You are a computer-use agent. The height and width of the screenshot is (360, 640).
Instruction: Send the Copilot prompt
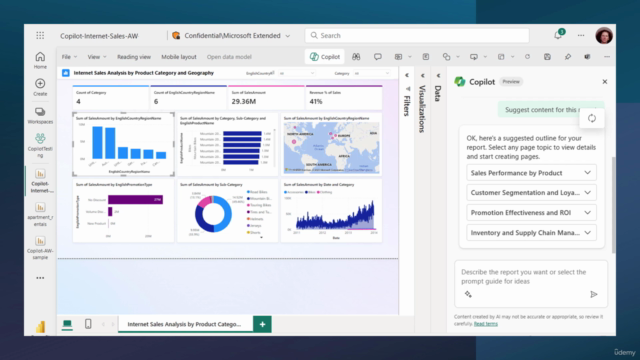(x=594, y=294)
